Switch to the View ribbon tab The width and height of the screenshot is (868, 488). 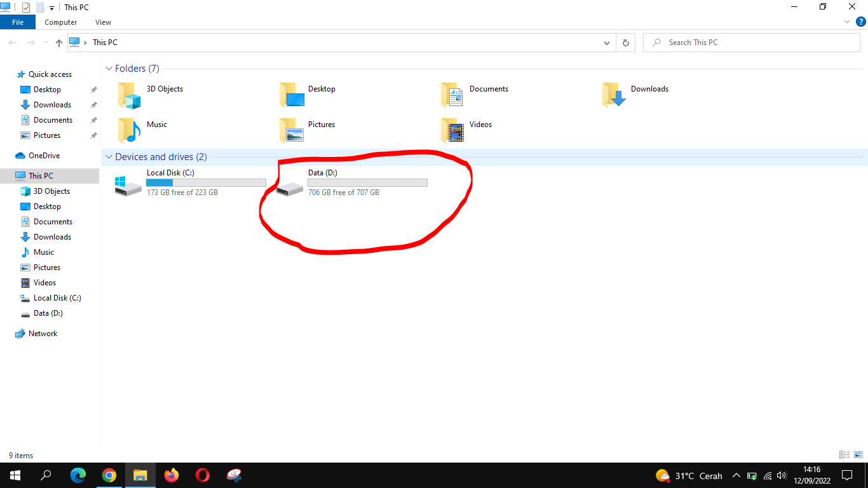pos(103,22)
